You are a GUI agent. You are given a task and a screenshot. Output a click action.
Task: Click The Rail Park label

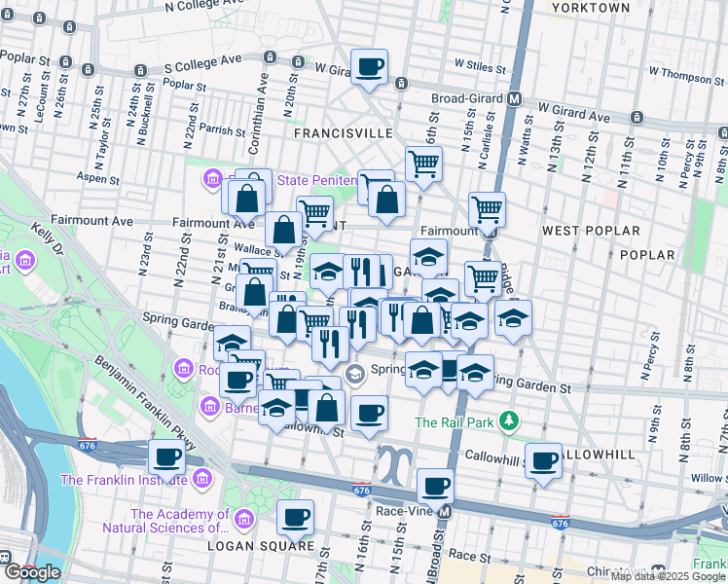(455, 422)
